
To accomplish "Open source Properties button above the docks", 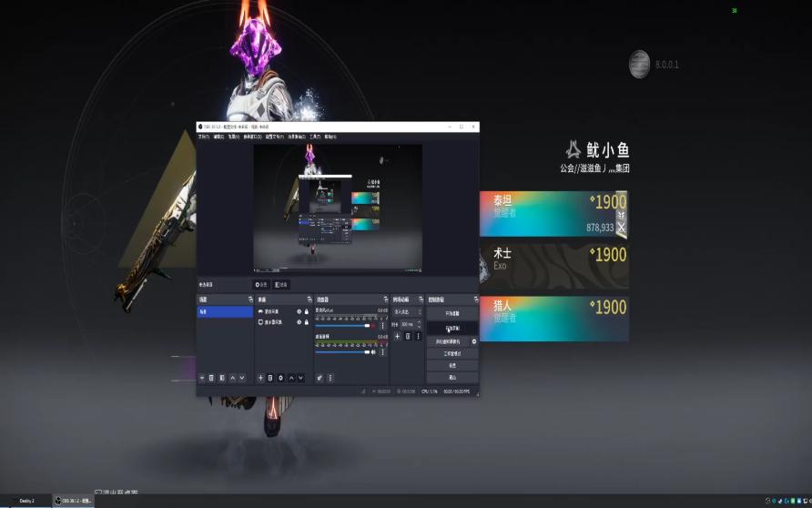I will click(261, 285).
